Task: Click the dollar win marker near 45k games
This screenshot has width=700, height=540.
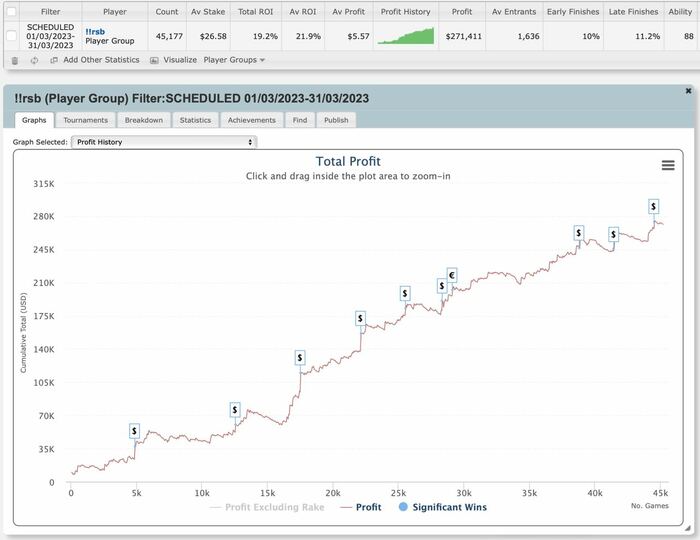Action: coord(654,206)
